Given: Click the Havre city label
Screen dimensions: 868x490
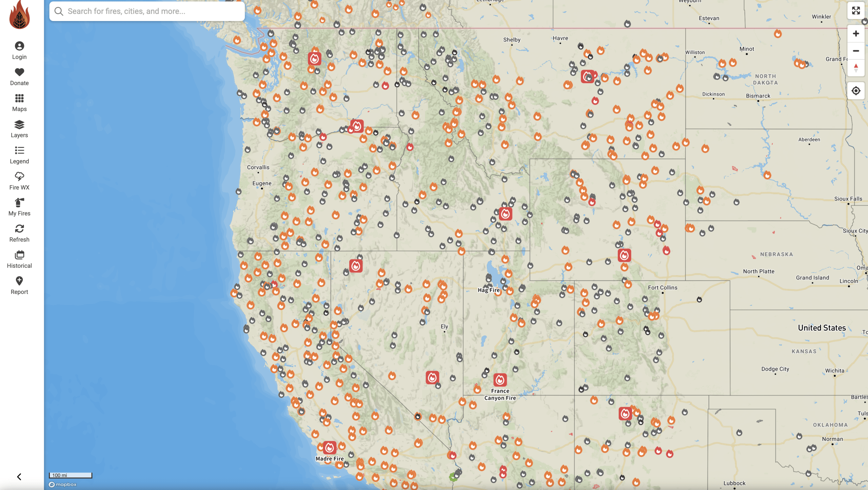Looking at the screenshot, I should point(560,38).
